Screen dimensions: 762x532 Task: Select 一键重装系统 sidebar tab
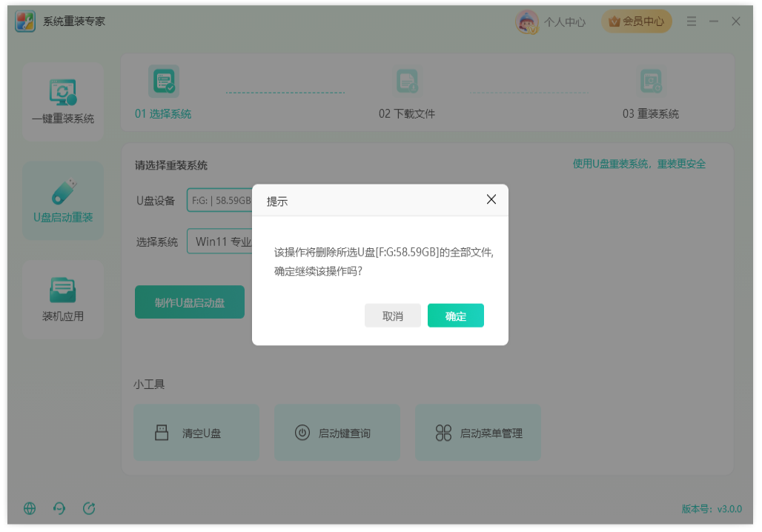(63, 101)
